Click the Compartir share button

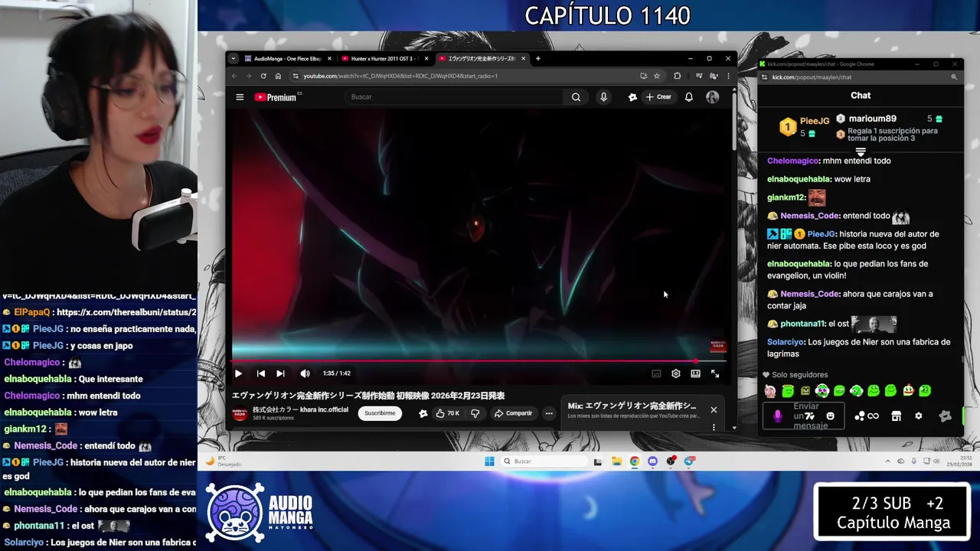click(x=513, y=413)
